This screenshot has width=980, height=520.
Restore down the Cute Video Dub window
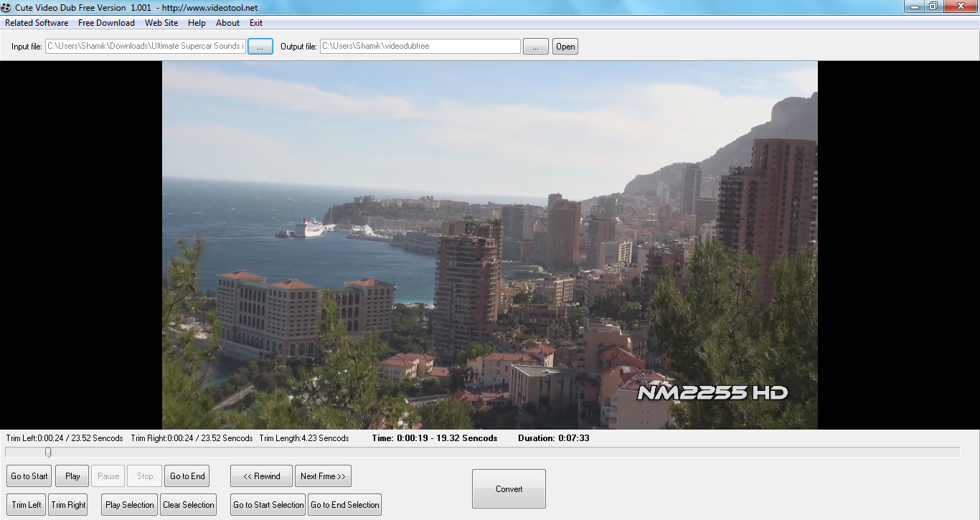933,6
